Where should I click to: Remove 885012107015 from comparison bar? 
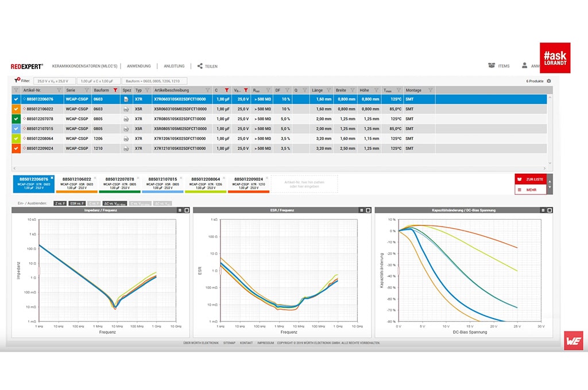[181, 178]
